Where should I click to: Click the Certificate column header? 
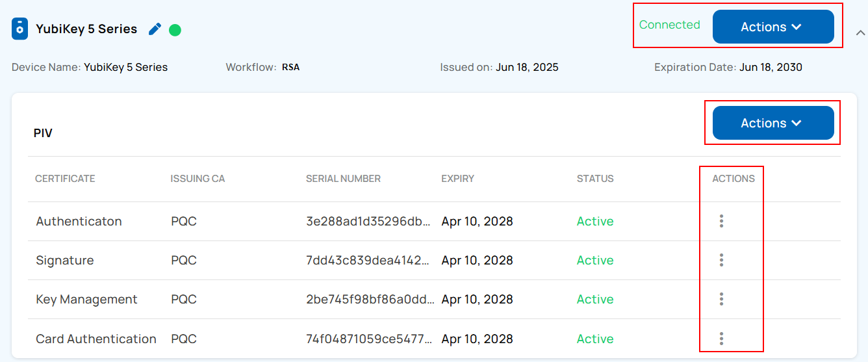tap(65, 179)
